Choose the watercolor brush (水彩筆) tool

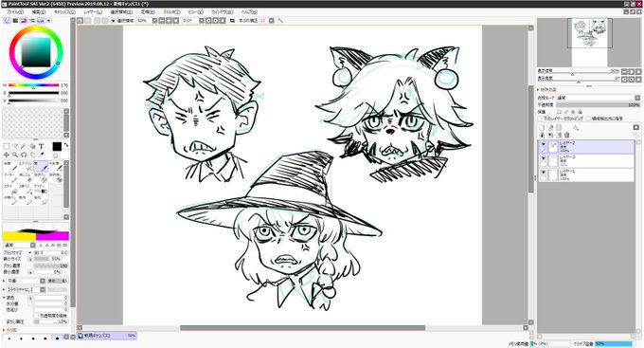pyautogui.click(x=56, y=166)
